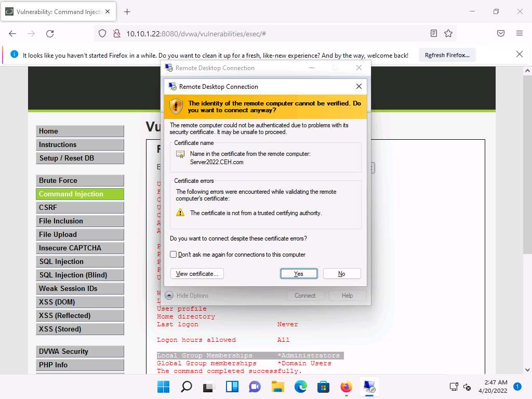Screen dimensions: 532x399
Task: Open the Firefox hamburger menu
Action: pyautogui.click(x=519, y=34)
